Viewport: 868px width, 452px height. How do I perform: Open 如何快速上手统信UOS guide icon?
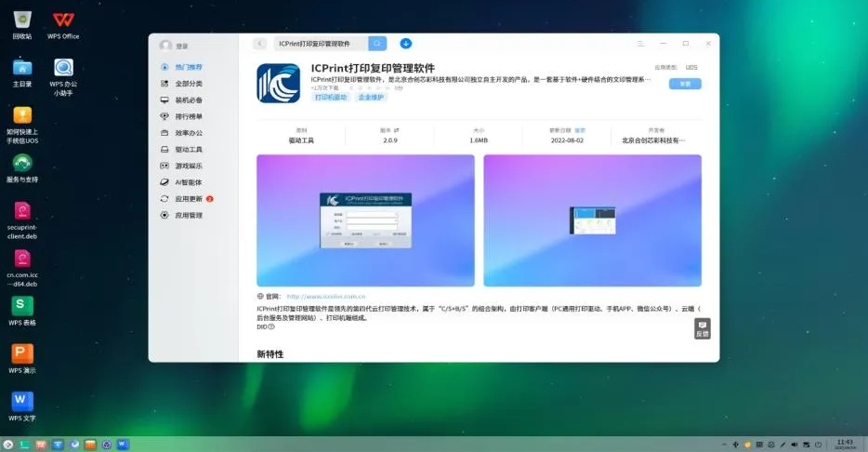coord(22,125)
